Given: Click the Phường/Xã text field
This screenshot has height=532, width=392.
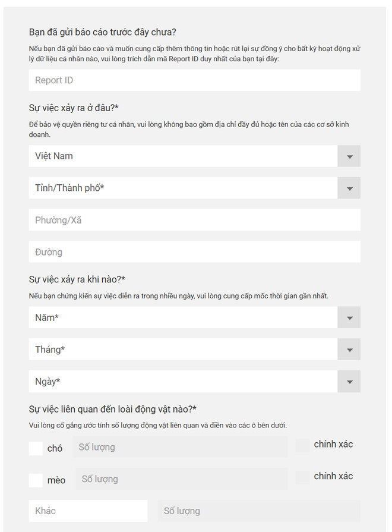Looking at the screenshot, I should [194, 220].
